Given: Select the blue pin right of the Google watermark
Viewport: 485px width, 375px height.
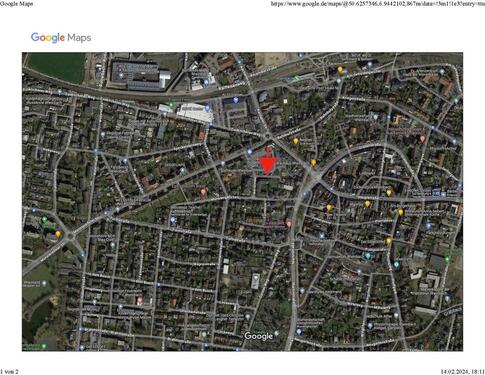Looking at the screenshot, I should (x=298, y=332).
